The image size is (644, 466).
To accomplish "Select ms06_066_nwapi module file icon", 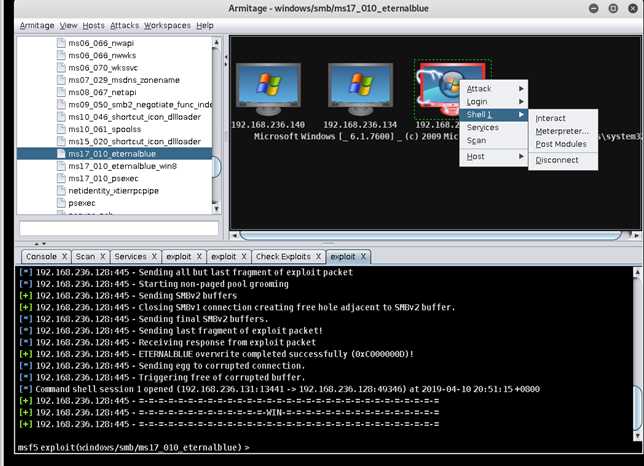I will tap(61, 43).
